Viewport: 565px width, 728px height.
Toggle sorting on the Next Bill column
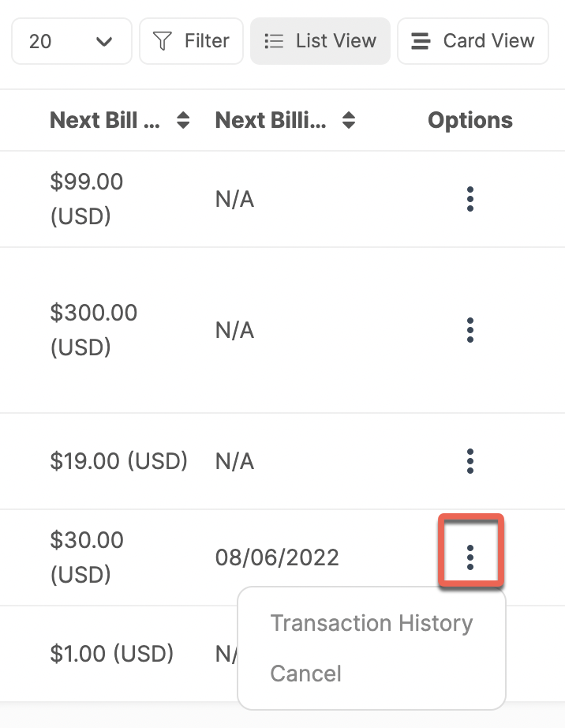(182, 120)
